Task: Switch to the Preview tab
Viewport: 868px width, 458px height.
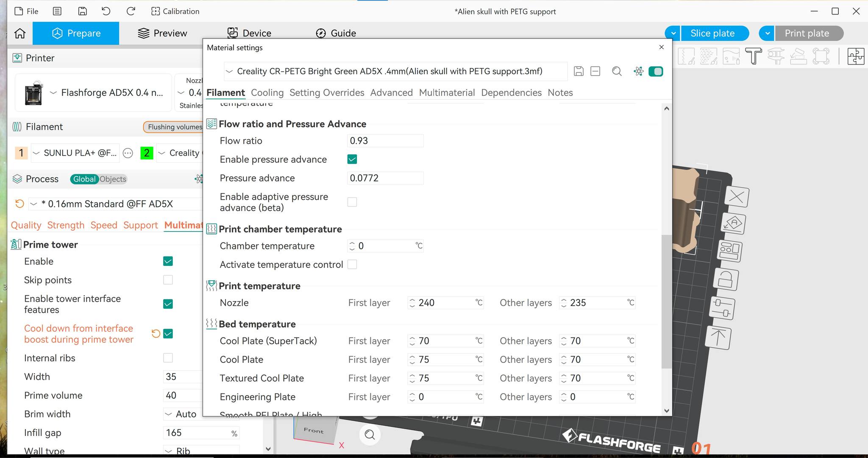Action: (162, 34)
